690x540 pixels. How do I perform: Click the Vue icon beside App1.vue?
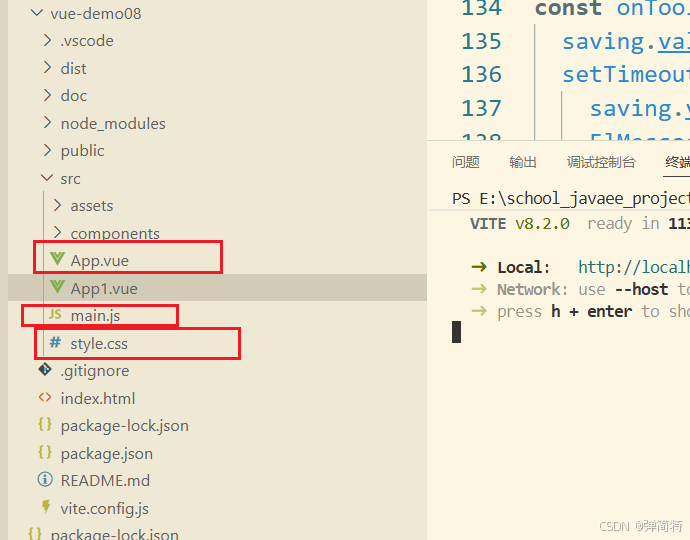tap(57, 287)
